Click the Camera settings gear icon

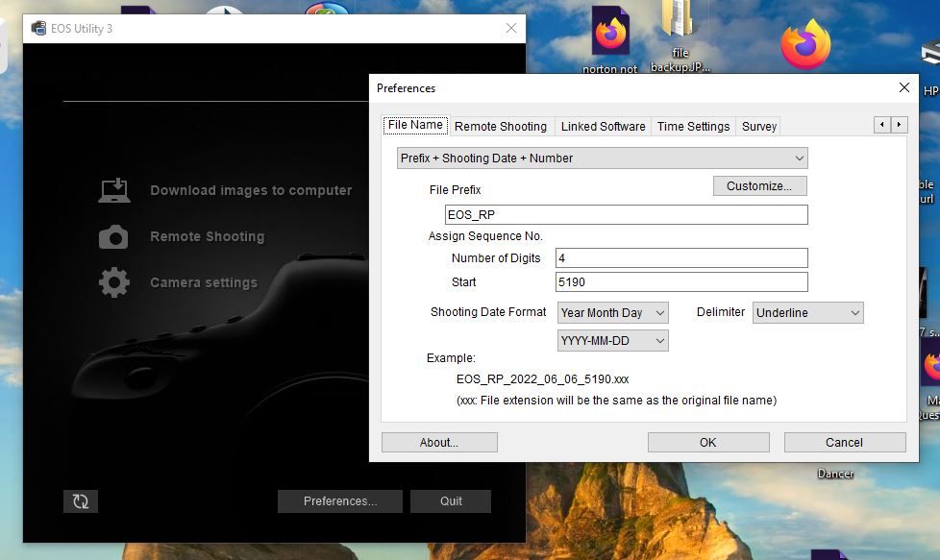point(113,283)
